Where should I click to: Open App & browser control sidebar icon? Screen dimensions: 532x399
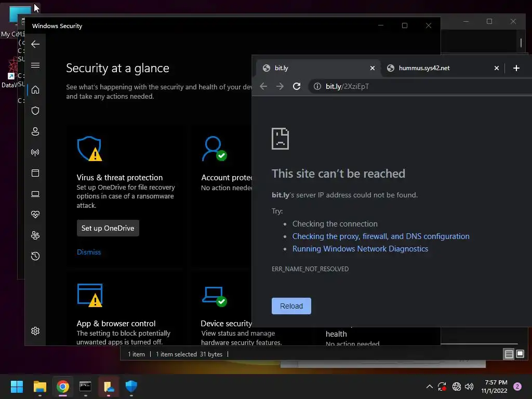tap(35, 173)
